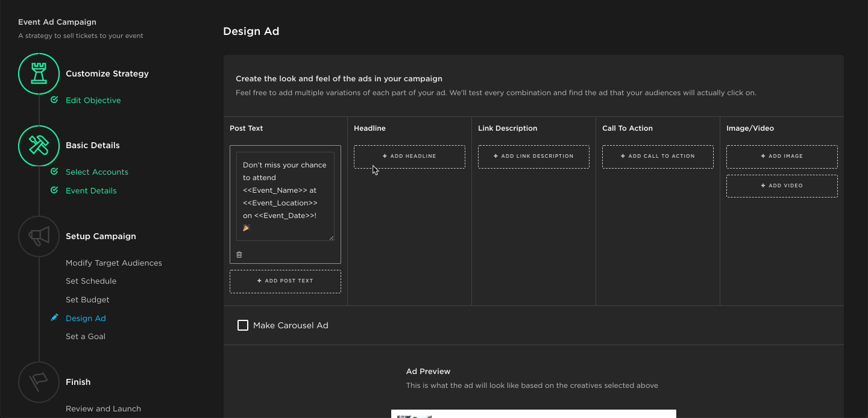Open Modify Target Audiences step
The image size is (868, 418).
(114, 263)
